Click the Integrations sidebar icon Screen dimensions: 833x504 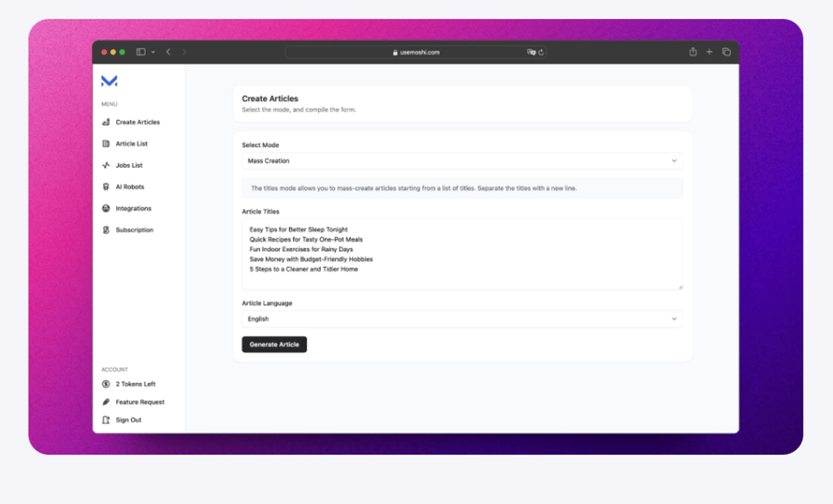[x=106, y=209]
